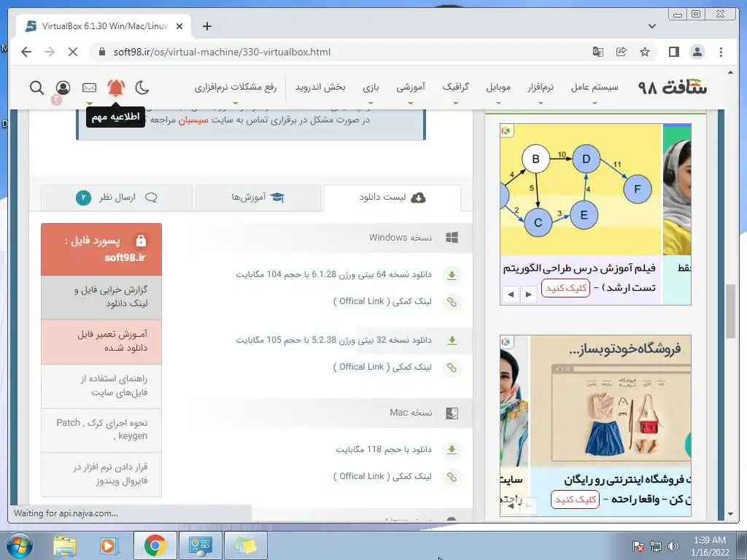
Task: Click the سیسبان link in notice box
Action: 193,120
